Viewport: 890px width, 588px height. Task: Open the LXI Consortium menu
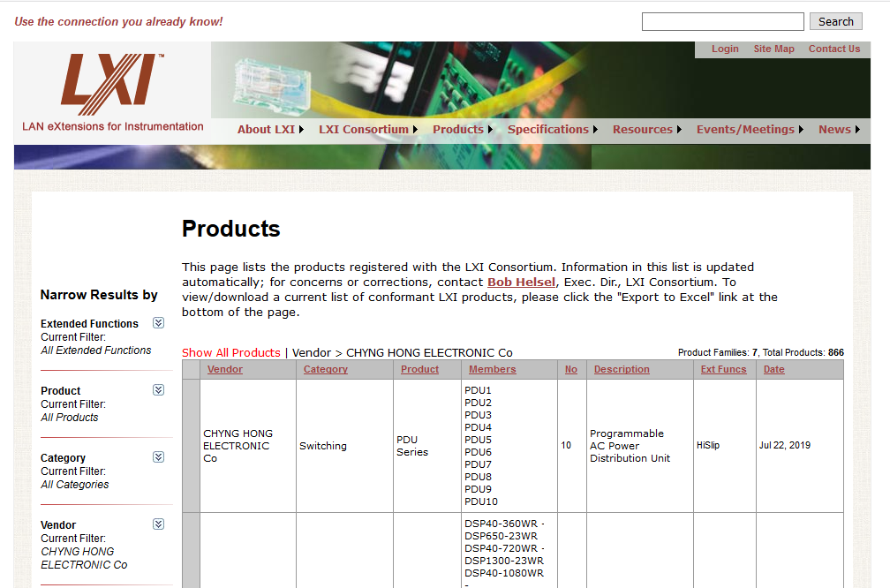coord(368,130)
